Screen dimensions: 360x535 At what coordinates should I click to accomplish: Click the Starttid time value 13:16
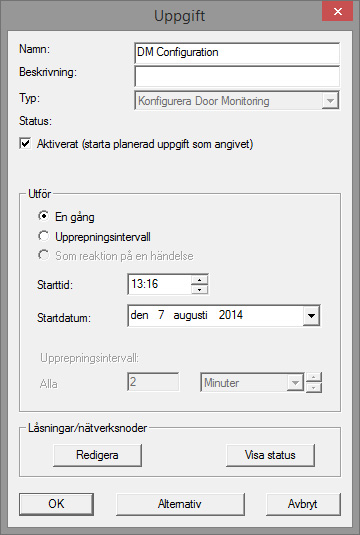pos(145,284)
